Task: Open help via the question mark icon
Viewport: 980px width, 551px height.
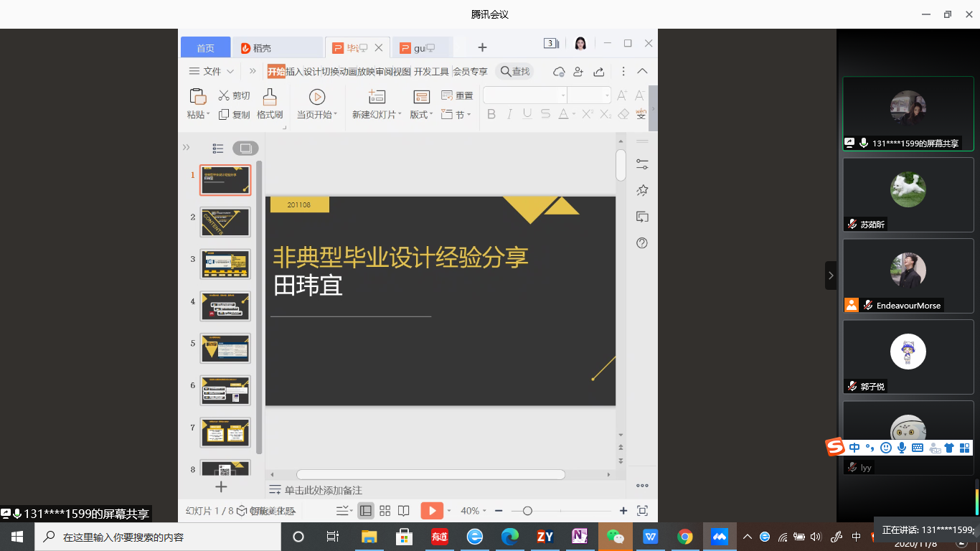Action: click(641, 242)
